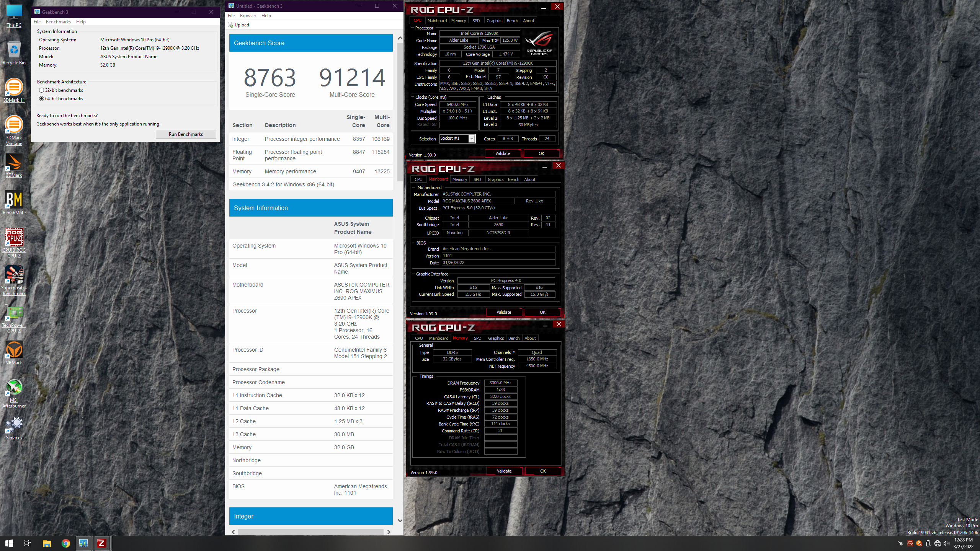Open File menu in Geekbench 3 launcher

(37, 22)
